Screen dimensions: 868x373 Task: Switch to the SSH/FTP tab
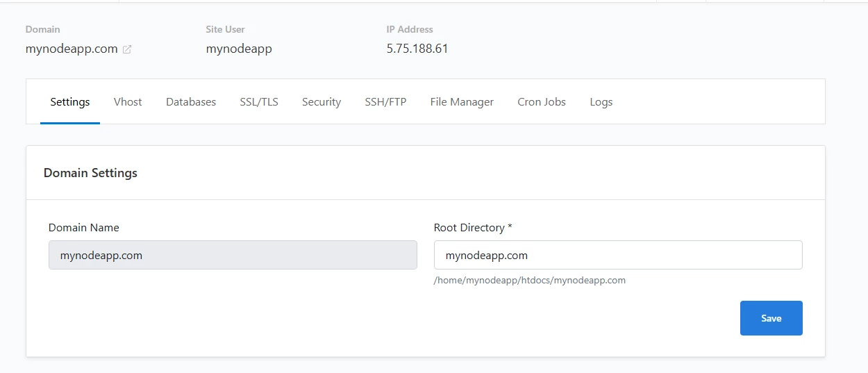(385, 101)
